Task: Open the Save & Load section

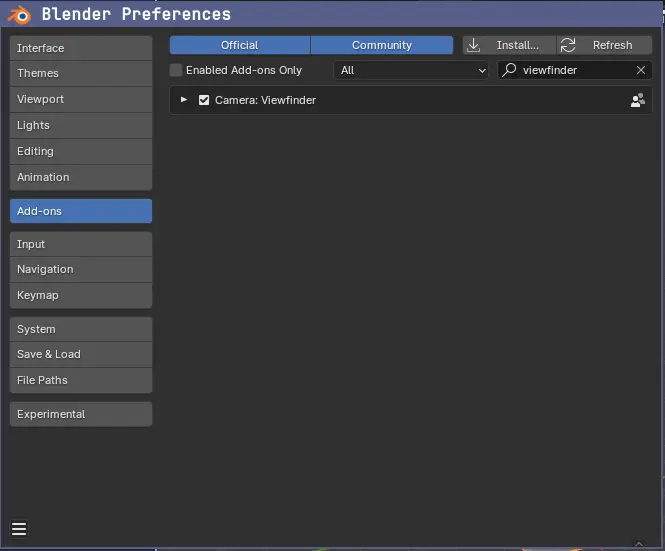Action: point(81,354)
